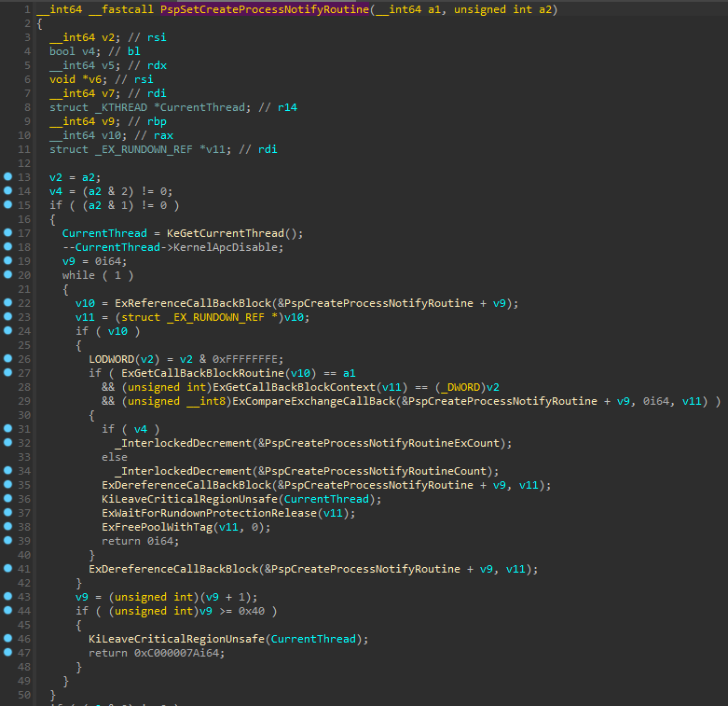The width and height of the screenshot is (728, 706).
Task: Toggle breakpoint dot beside ExGetCallBackBlockRoutine line
Action: (7, 372)
